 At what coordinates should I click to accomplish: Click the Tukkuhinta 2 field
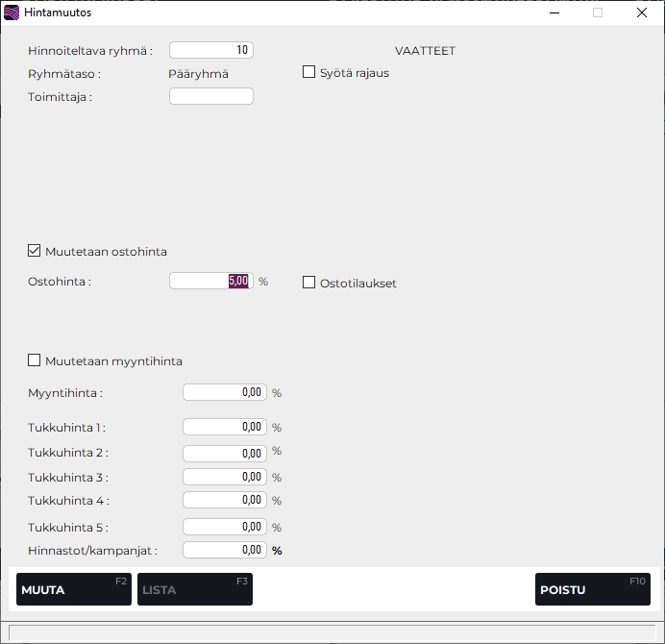[x=225, y=453]
